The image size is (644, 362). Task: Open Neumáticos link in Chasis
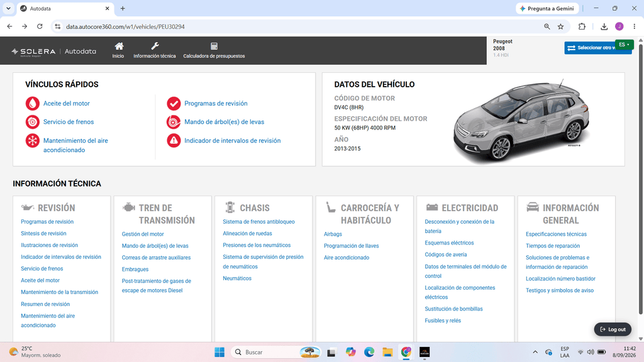point(237,278)
